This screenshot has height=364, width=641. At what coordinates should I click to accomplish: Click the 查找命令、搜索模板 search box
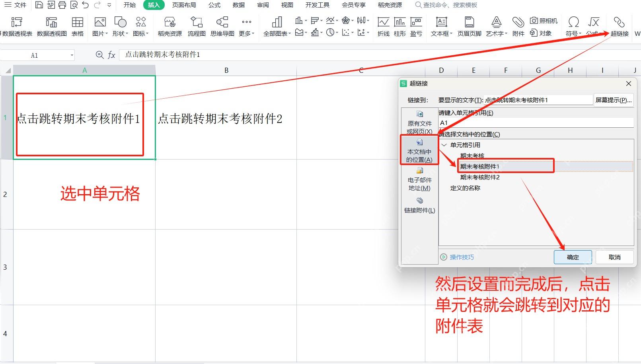[x=446, y=5]
